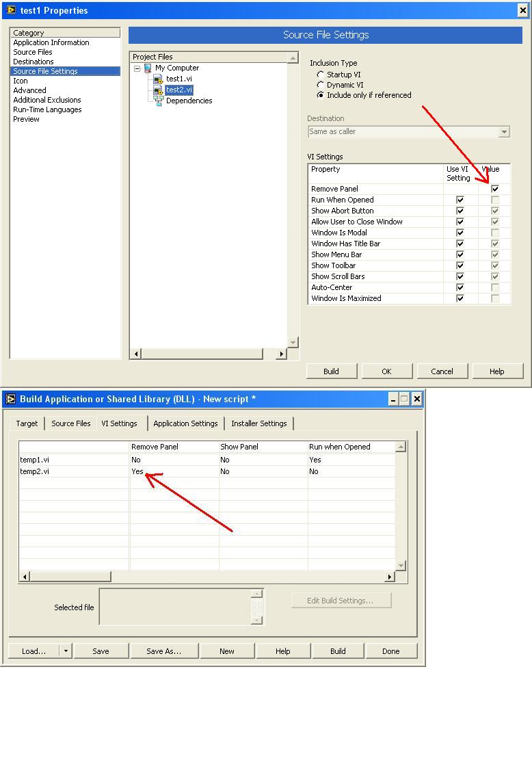The image size is (532, 760).
Task: Switch to the Target tab
Action: point(27,423)
